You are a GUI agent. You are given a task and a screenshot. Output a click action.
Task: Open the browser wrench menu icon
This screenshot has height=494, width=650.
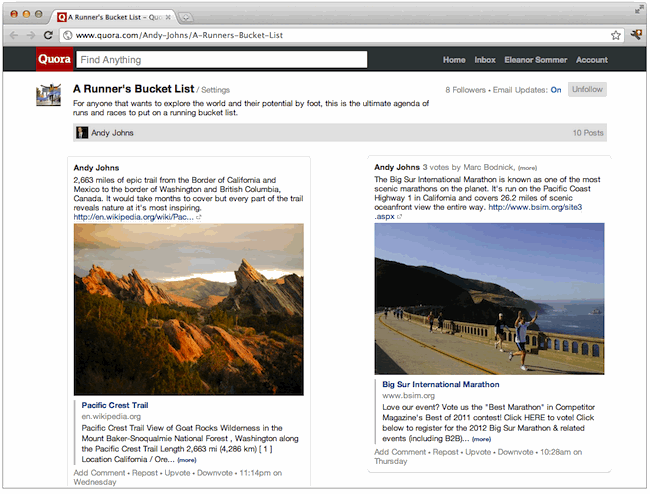[636, 35]
